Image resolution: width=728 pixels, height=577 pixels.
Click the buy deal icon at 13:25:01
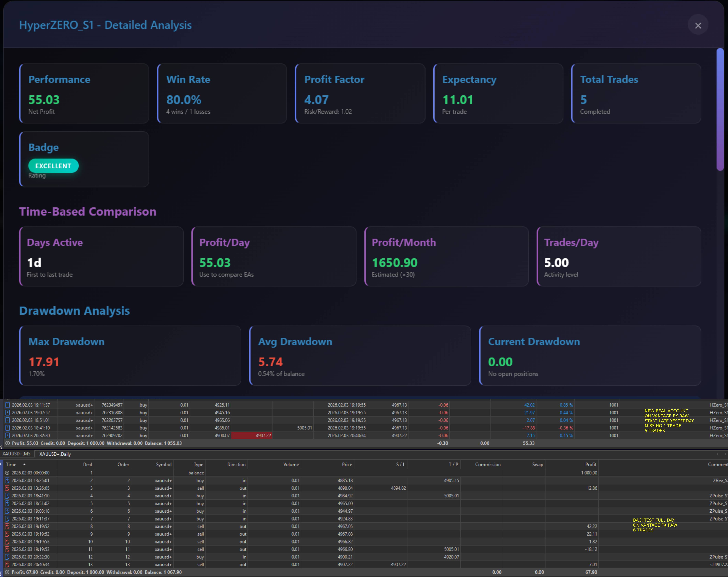(x=7, y=480)
